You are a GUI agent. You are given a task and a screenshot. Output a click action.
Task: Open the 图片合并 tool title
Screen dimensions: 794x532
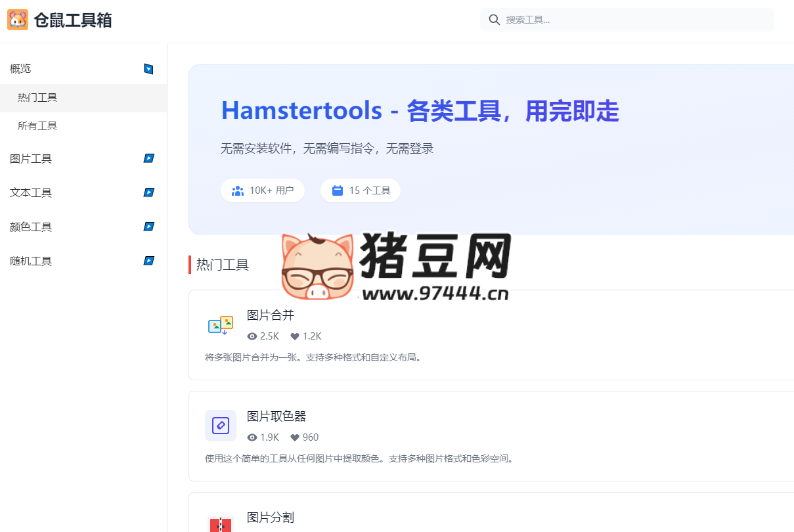[271, 315]
